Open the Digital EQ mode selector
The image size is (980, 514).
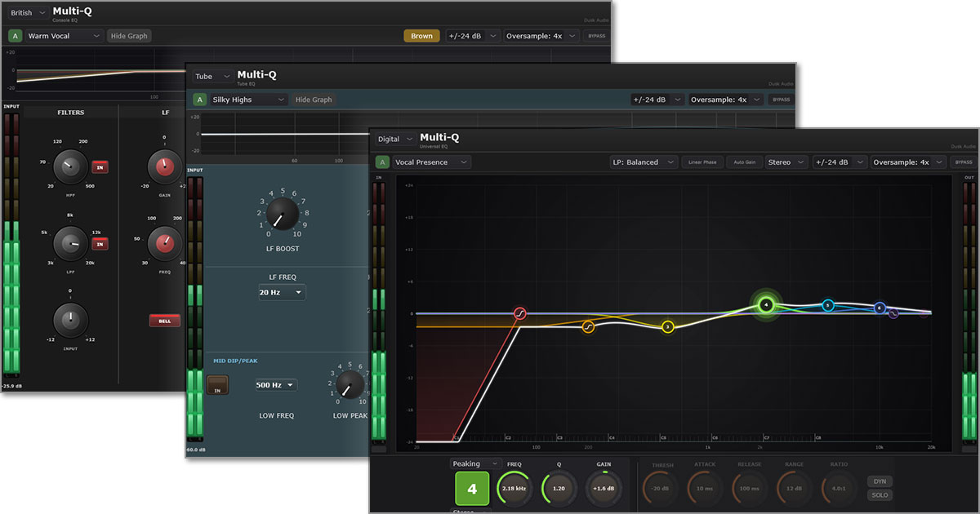[x=394, y=140]
